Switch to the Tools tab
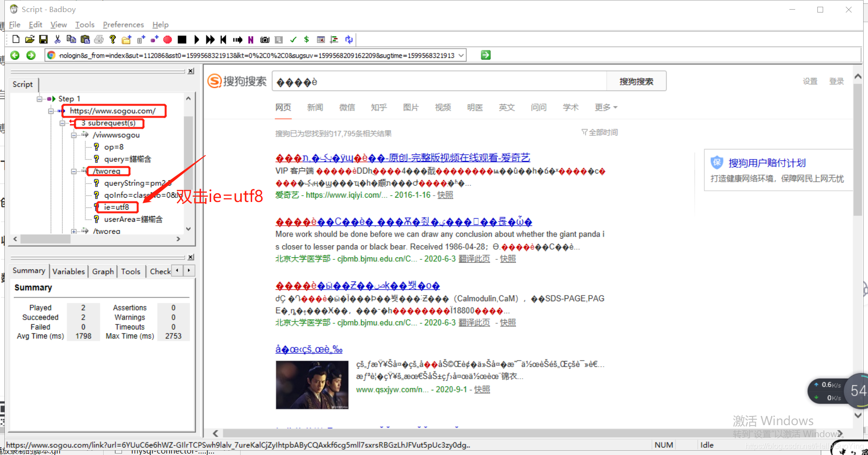This screenshot has width=868, height=455. [131, 271]
